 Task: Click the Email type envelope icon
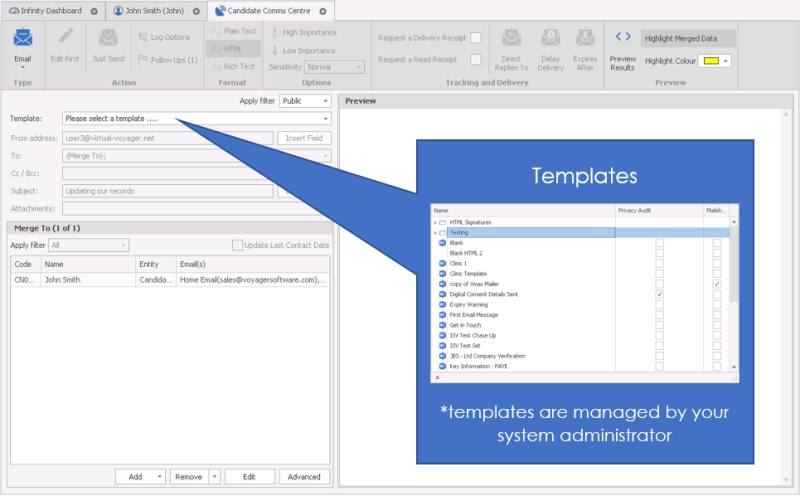23,40
